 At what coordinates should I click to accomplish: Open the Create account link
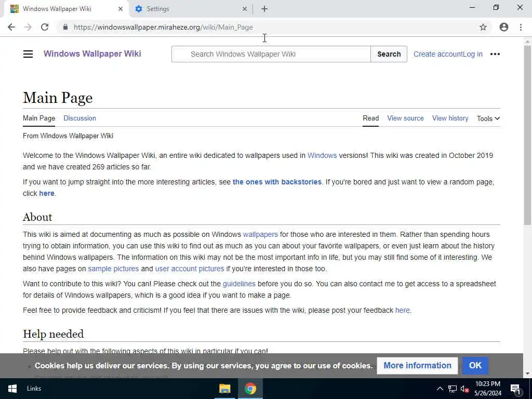(x=437, y=54)
